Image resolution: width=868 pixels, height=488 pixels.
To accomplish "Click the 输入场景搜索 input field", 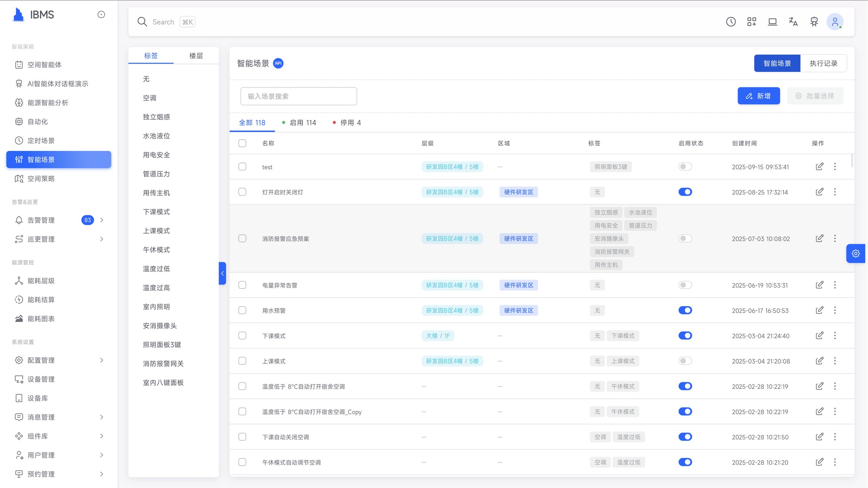I will [x=298, y=96].
